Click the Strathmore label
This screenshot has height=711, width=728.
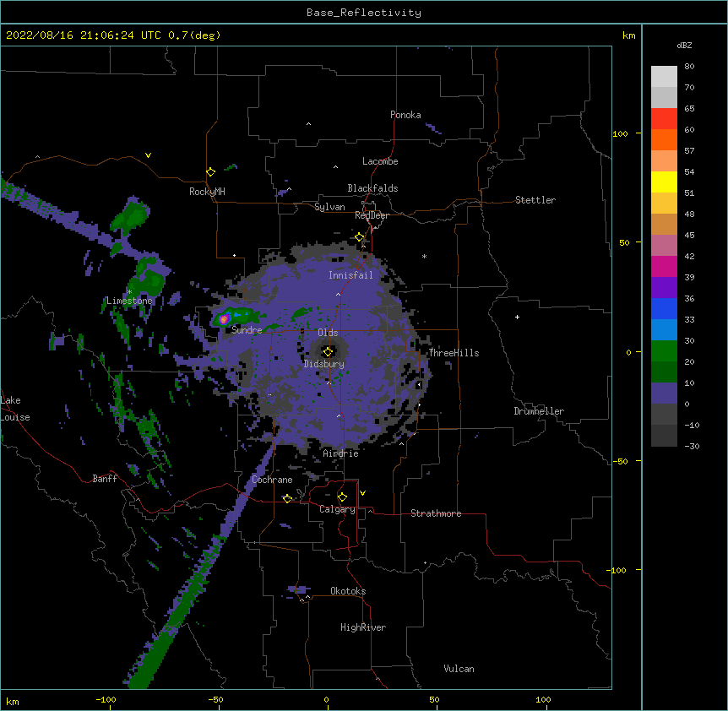tap(436, 513)
